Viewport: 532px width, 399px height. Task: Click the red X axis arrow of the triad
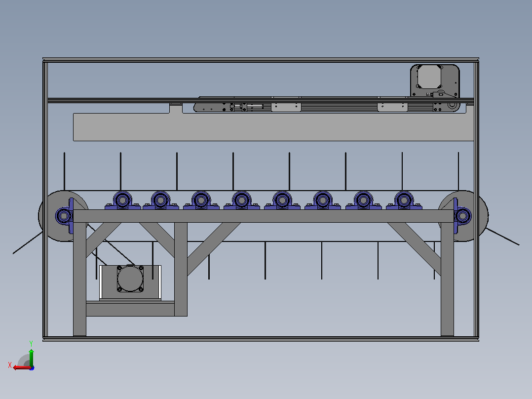click(x=21, y=368)
